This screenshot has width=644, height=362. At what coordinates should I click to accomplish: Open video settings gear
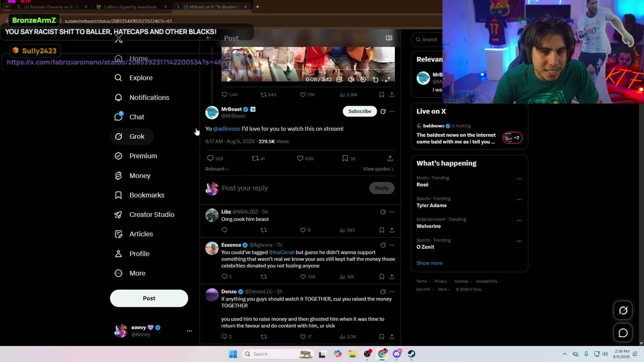coord(363,79)
